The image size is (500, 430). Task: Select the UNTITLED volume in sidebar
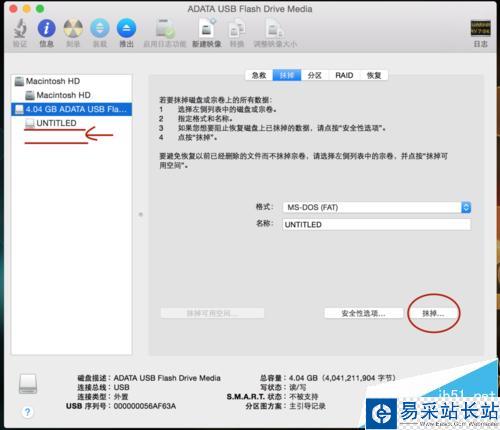tap(72, 123)
